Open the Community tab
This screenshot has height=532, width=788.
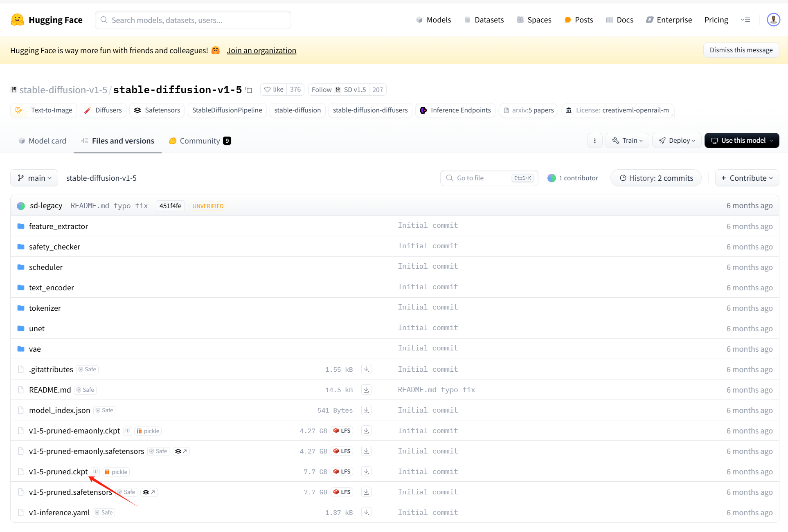click(x=200, y=141)
